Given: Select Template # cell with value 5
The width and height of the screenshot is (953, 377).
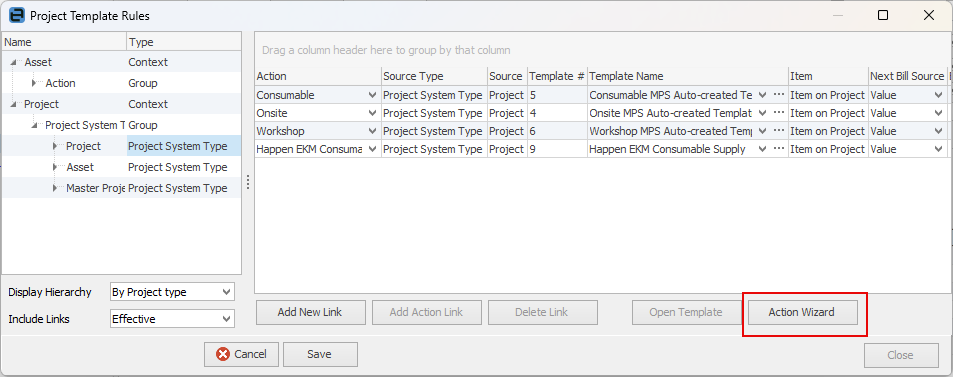Looking at the screenshot, I should [x=557, y=95].
